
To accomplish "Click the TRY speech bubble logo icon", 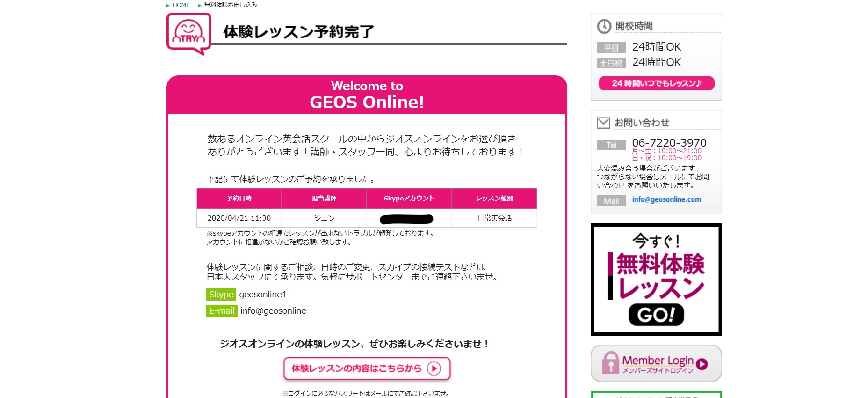I will (x=189, y=34).
